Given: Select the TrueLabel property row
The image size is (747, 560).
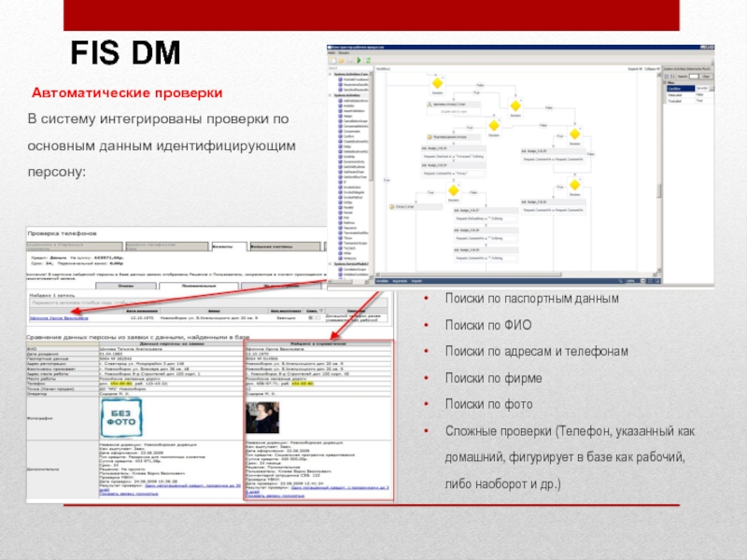Looking at the screenshot, I should 689,101.
